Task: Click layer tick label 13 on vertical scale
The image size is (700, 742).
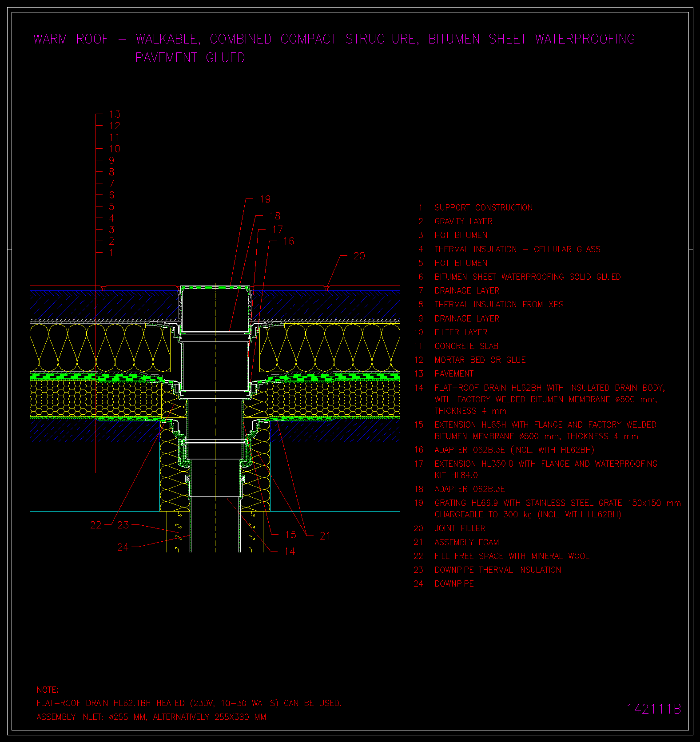Action: coord(115,114)
